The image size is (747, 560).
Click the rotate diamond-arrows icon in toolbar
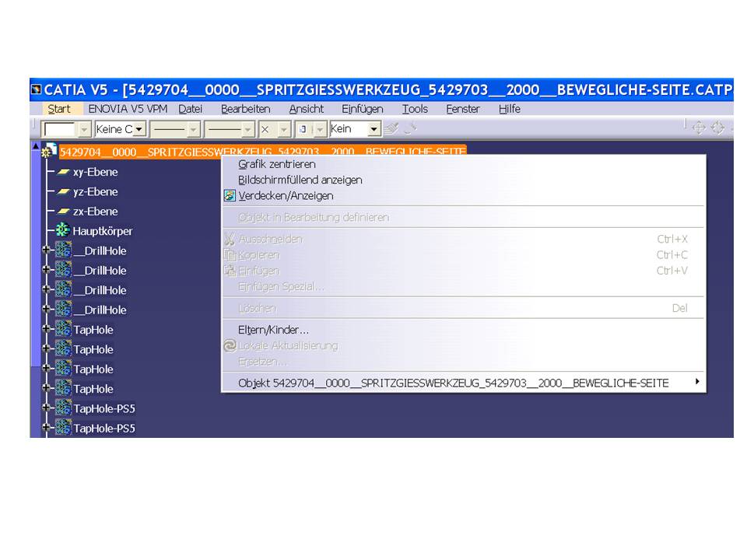point(717,127)
